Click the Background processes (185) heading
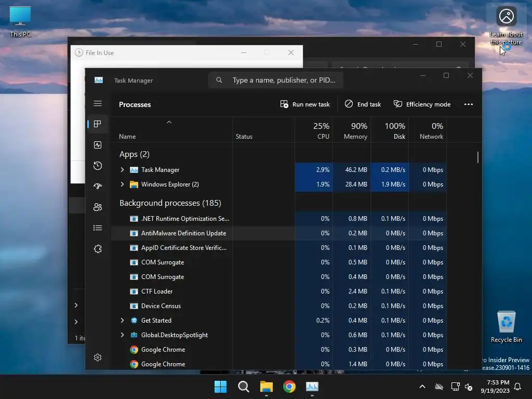The height and width of the screenshot is (399, 532). (x=170, y=203)
